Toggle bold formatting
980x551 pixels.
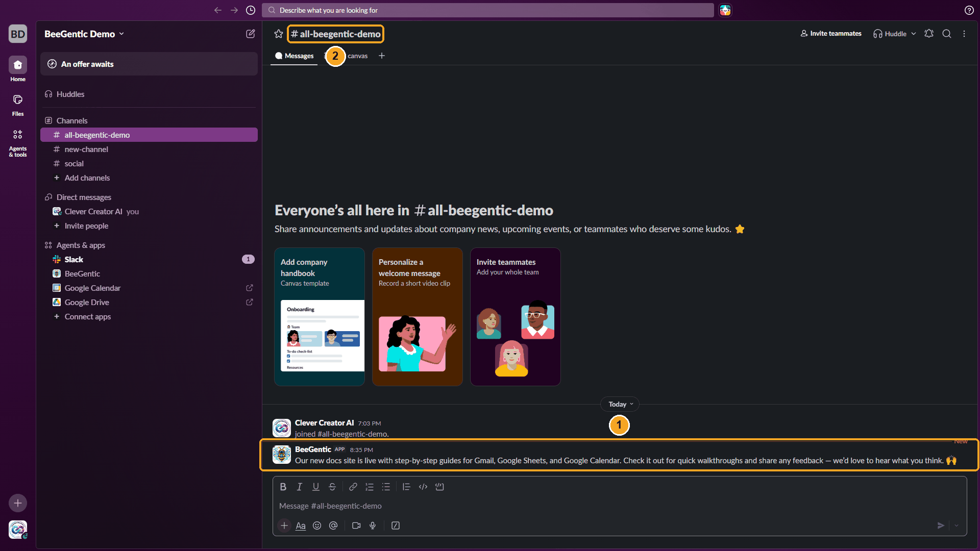tap(283, 487)
